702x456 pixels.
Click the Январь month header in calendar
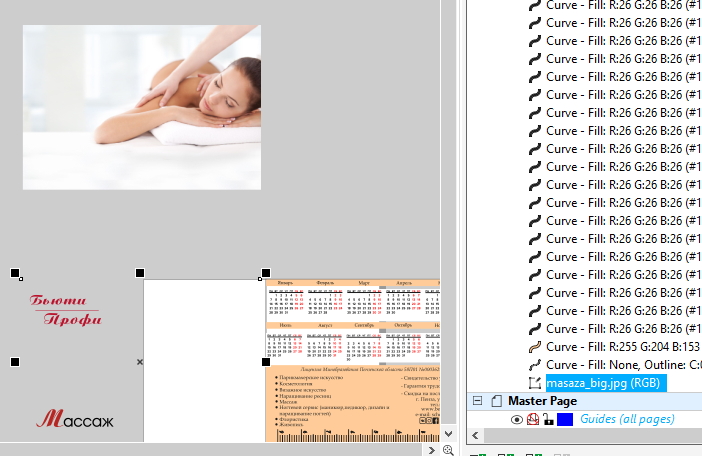coord(285,283)
